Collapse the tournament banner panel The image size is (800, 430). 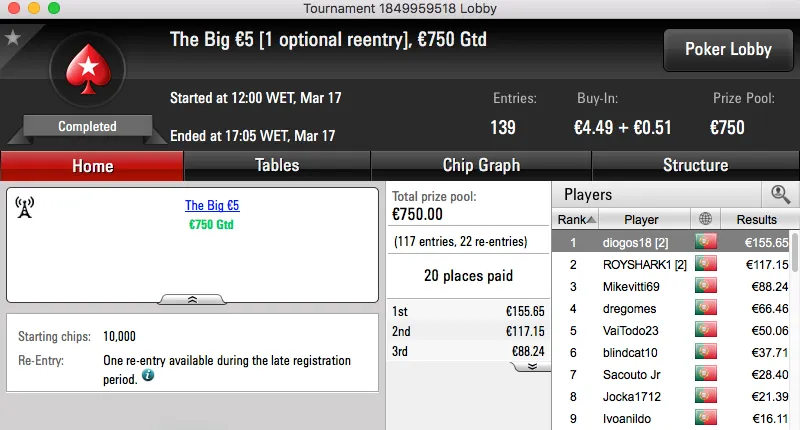tap(193, 298)
